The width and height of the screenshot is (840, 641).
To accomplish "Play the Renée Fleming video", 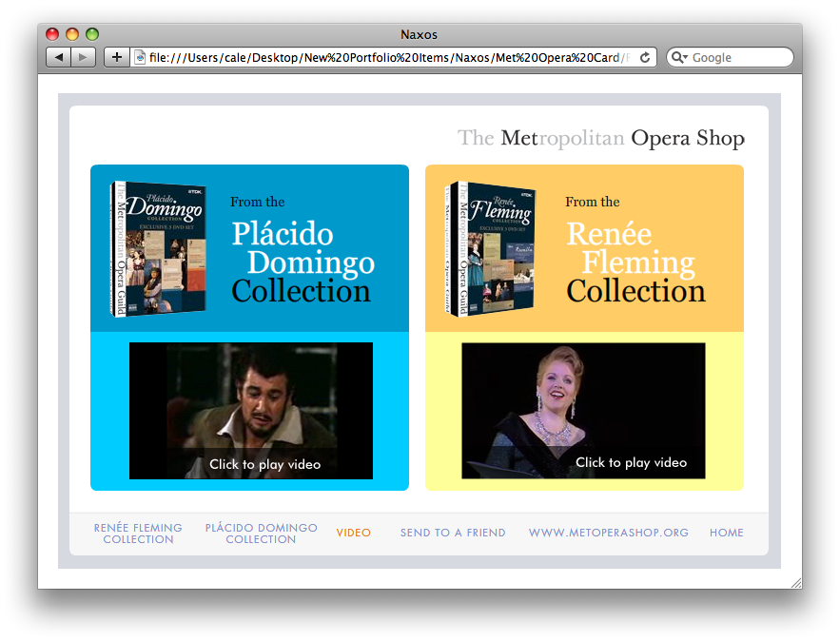I will click(583, 411).
